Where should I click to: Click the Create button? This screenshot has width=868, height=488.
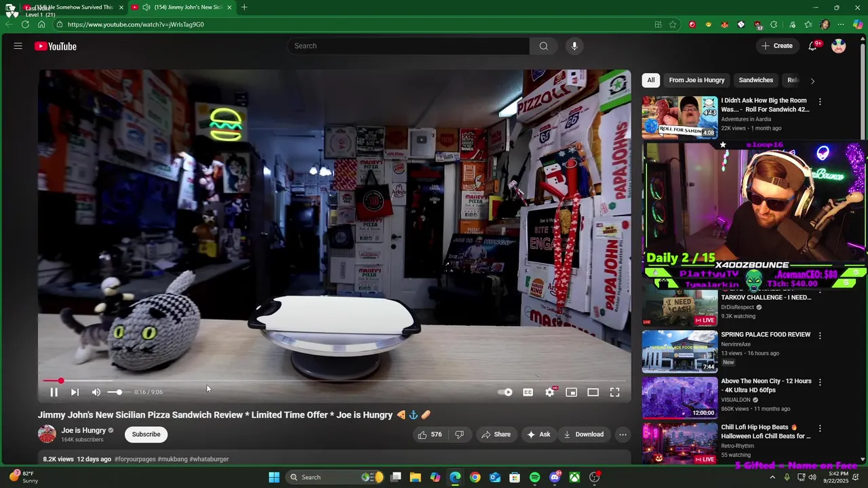coord(777,46)
